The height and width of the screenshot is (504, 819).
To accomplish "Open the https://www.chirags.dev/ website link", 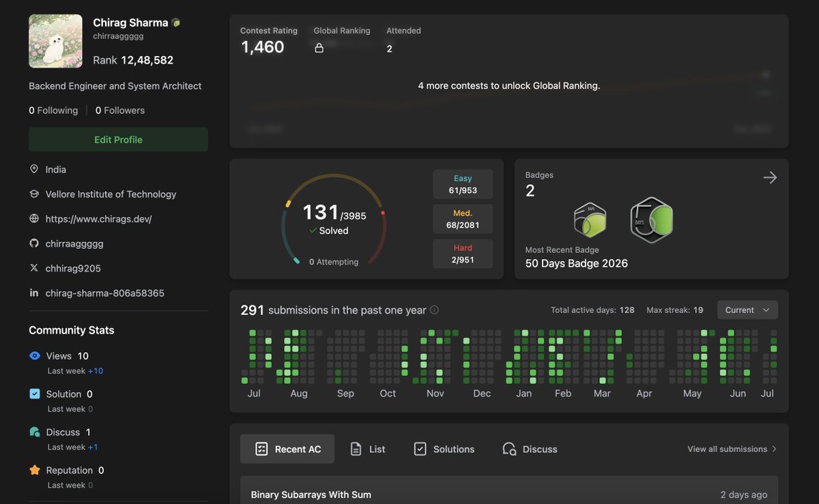I will pyautogui.click(x=98, y=219).
